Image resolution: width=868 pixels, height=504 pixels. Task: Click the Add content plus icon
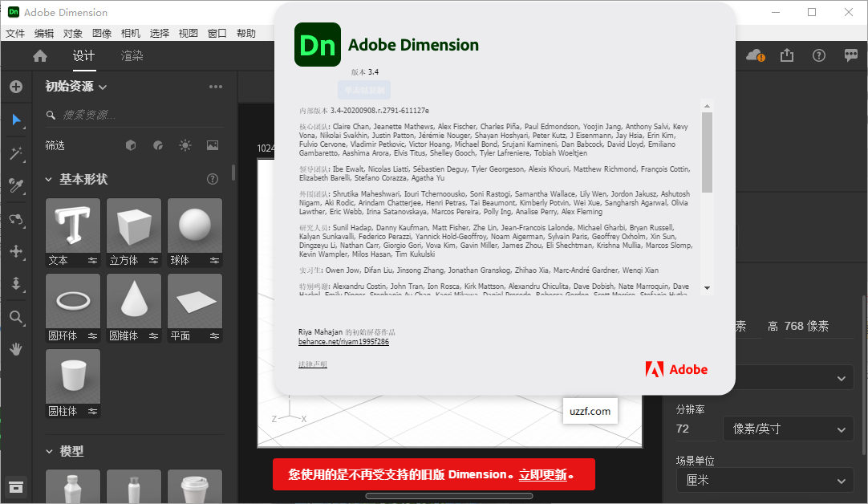click(x=16, y=86)
